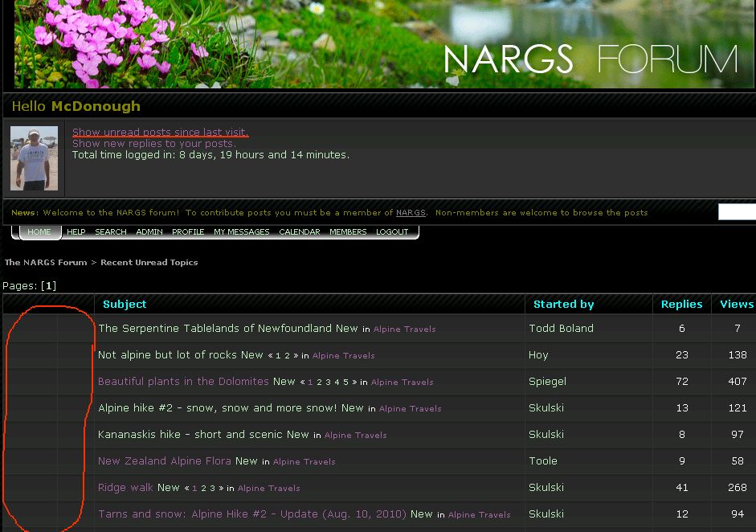Screen dimensions: 756x532
Task: Show unread posts since last visit
Action: click(x=161, y=132)
